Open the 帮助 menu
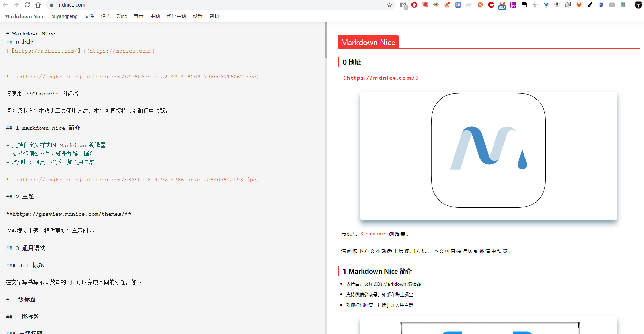 tap(214, 16)
